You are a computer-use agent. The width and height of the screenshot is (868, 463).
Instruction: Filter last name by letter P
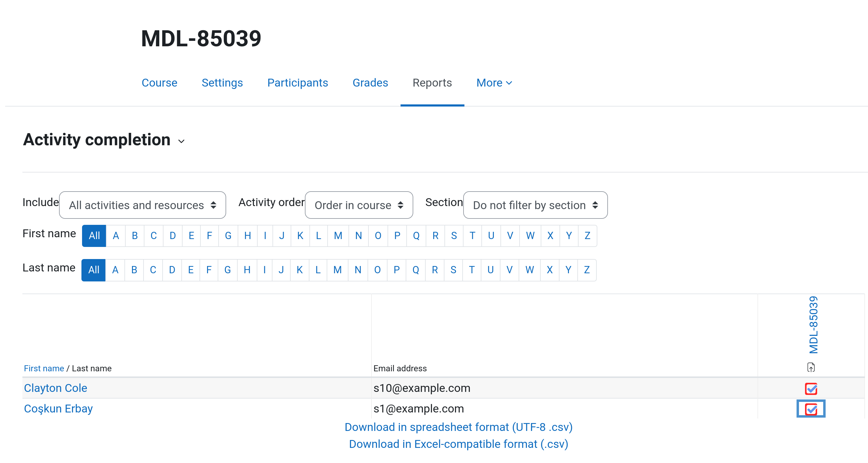point(396,270)
